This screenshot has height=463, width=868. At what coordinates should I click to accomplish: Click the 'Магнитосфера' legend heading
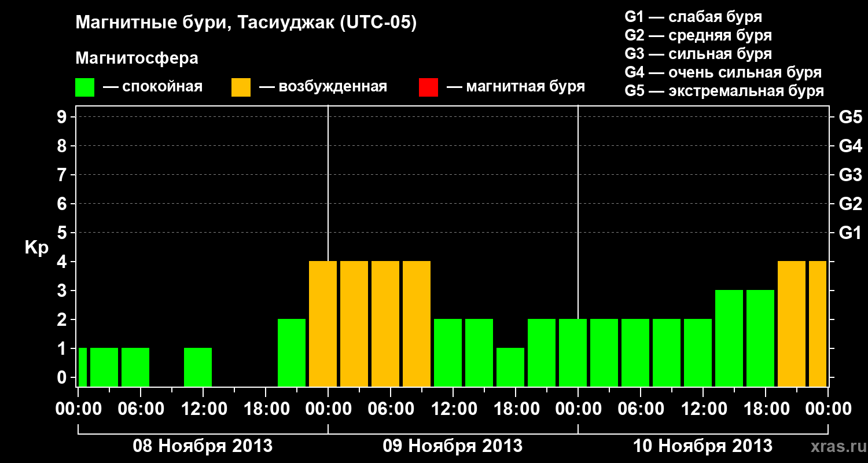point(137,58)
